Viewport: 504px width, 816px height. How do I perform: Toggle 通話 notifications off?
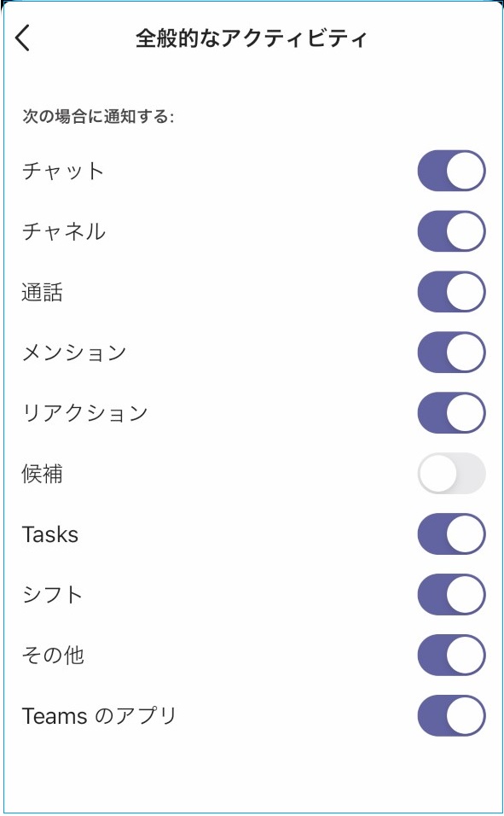pos(451,291)
